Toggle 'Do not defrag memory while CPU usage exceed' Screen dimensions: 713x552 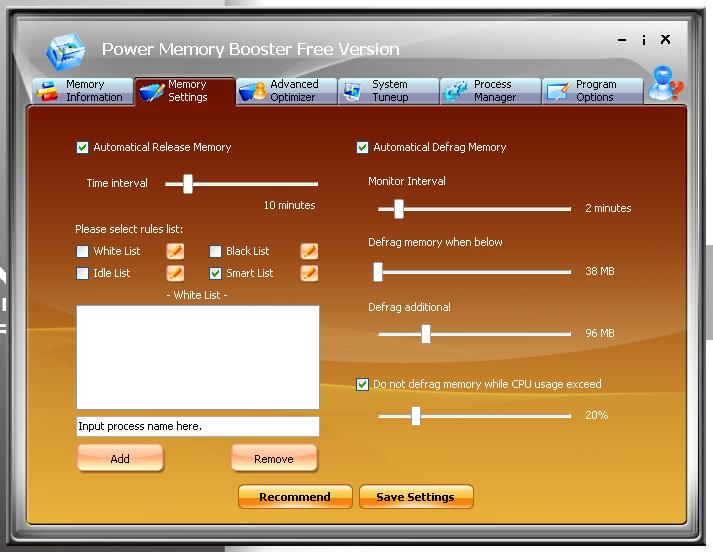click(x=362, y=384)
